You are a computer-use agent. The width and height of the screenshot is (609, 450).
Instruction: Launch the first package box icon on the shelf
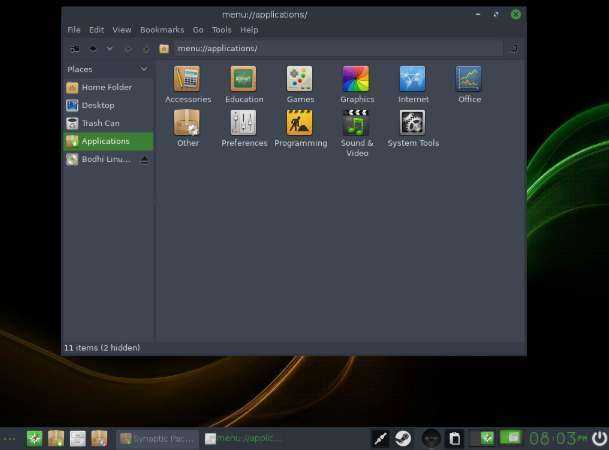(56, 439)
